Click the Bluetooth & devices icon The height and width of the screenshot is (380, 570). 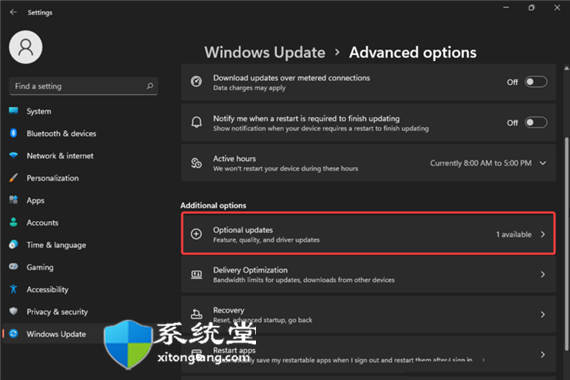tap(13, 133)
